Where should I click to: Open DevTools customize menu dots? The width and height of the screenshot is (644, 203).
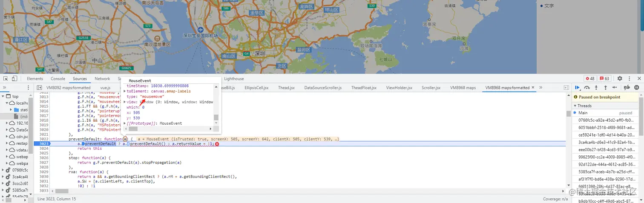point(629,79)
